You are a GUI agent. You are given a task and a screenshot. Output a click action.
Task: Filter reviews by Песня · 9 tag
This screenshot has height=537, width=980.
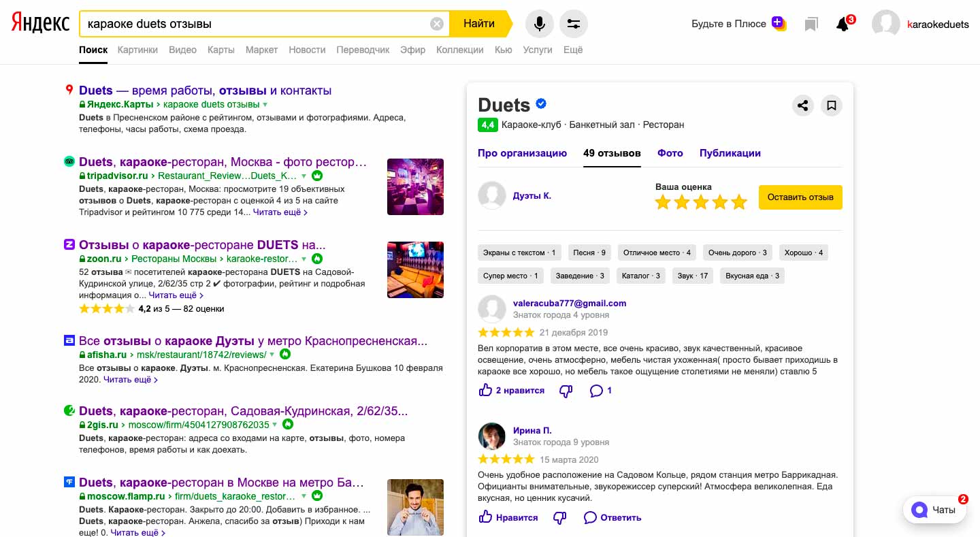coord(589,253)
